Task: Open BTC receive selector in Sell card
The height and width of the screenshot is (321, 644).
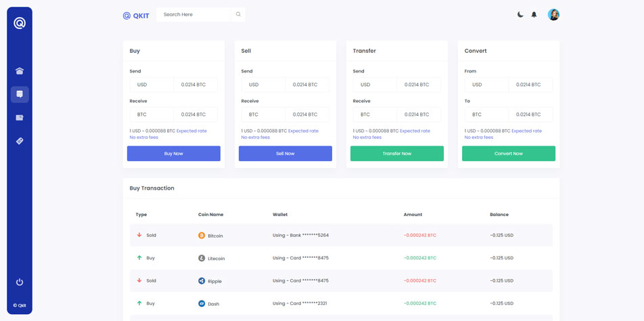Action: click(263, 114)
